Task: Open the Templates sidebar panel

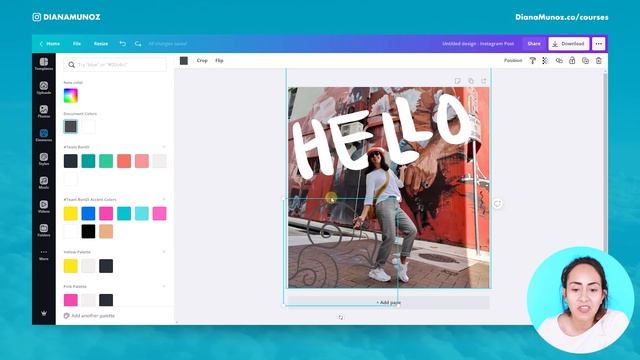Action: (x=44, y=64)
